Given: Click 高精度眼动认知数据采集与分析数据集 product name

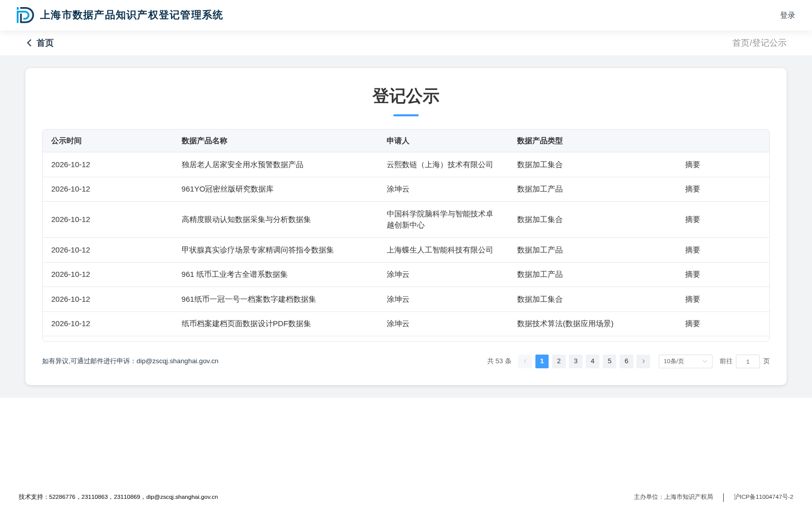Looking at the screenshot, I should coord(246,219).
